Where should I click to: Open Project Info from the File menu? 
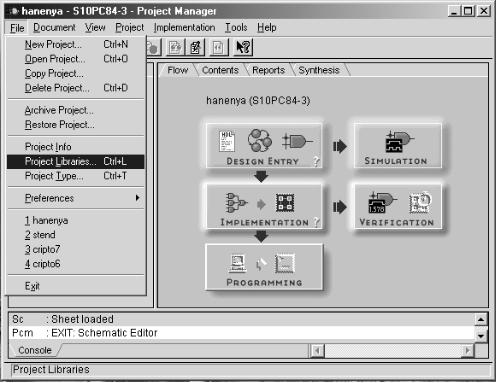[76, 147]
